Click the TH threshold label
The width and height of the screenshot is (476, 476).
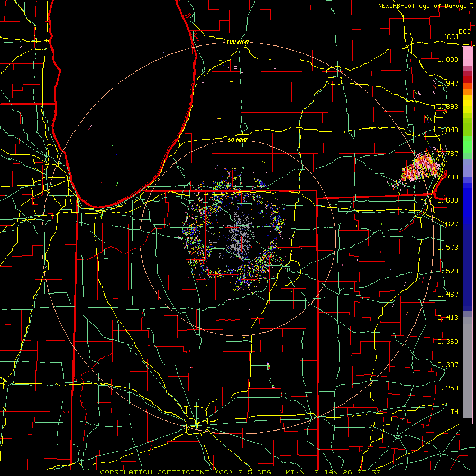click(454, 412)
